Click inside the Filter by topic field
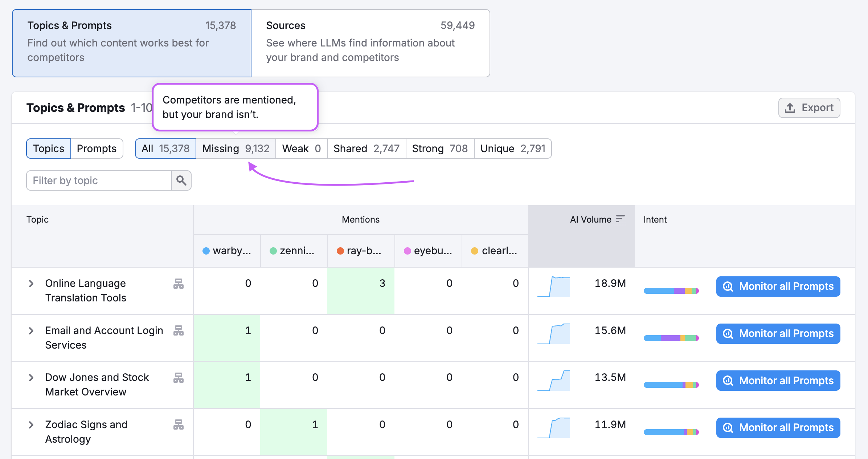The image size is (868, 459). (98, 180)
